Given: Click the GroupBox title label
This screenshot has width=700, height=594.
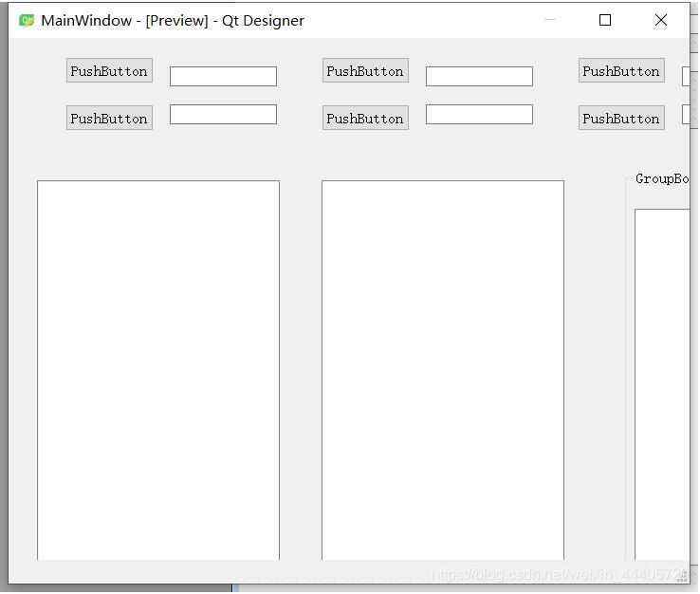Looking at the screenshot, I should (x=662, y=179).
